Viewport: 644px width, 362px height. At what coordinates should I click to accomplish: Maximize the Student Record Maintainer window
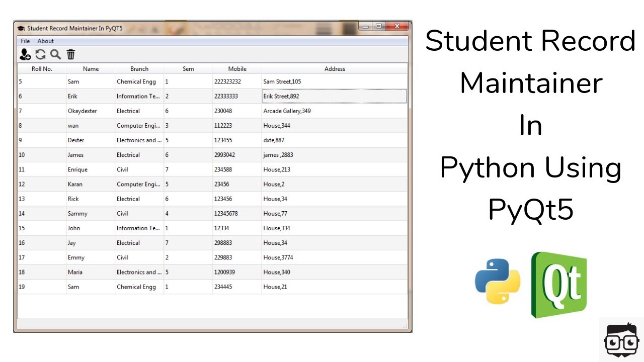pyautogui.click(x=379, y=26)
